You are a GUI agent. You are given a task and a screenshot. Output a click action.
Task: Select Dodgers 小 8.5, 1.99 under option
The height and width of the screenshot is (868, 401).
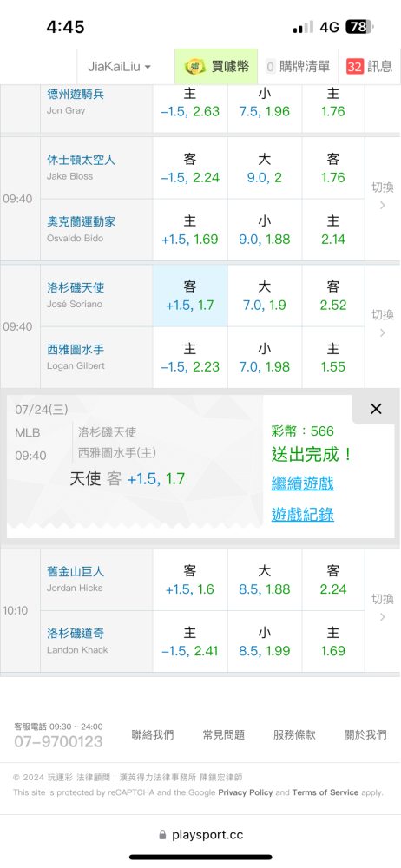pos(265,641)
